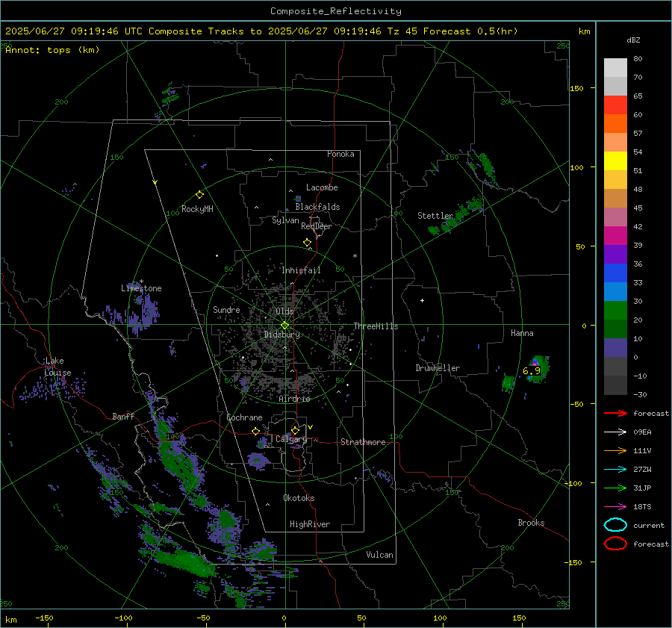Pick the dark orange 60 dBZ swatch

[615, 124]
